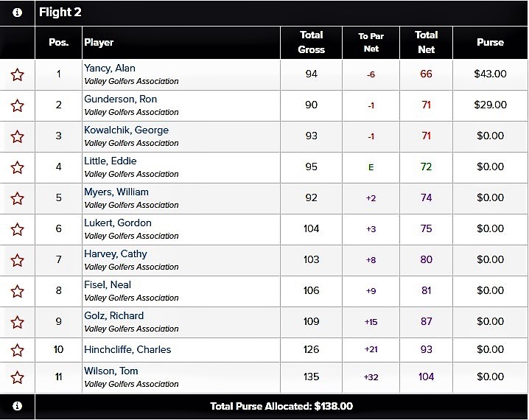The width and height of the screenshot is (529, 420).
Task: Toggle favorite star for Yancy, Alan
Action: click(x=17, y=74)
